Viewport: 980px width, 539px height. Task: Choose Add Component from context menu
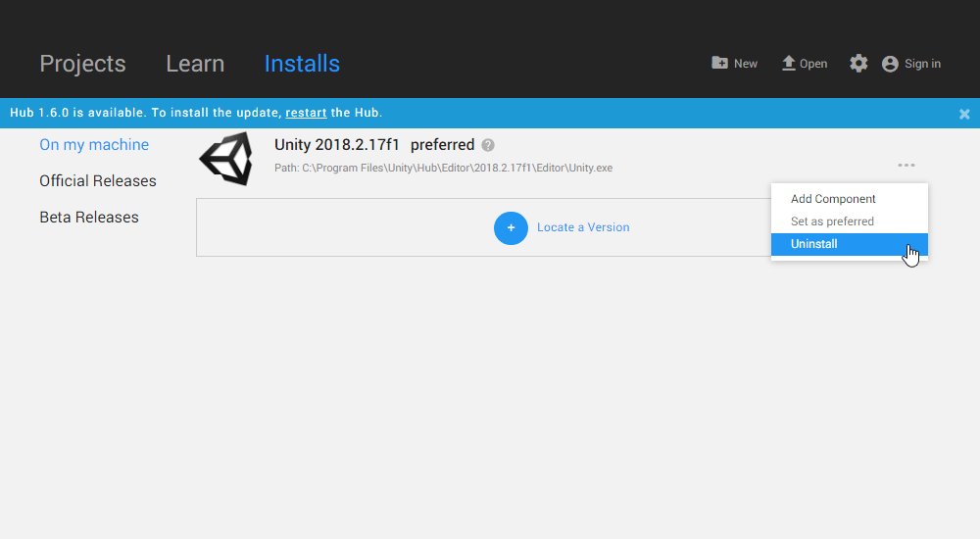point(833,199)
